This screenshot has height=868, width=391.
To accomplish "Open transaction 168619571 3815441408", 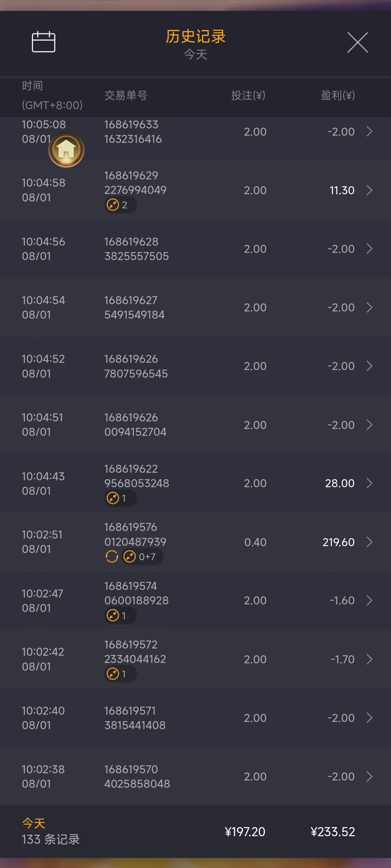I will pos(135,718).
